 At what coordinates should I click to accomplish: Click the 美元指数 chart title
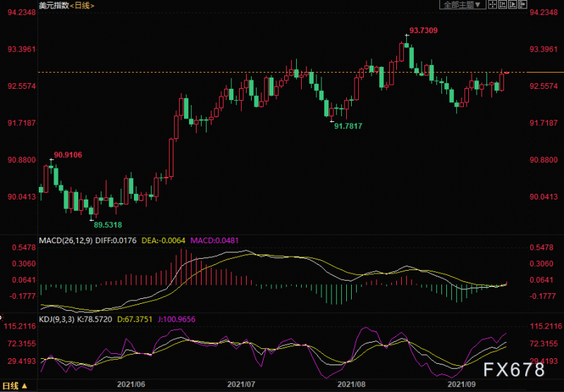pos(54,6)
